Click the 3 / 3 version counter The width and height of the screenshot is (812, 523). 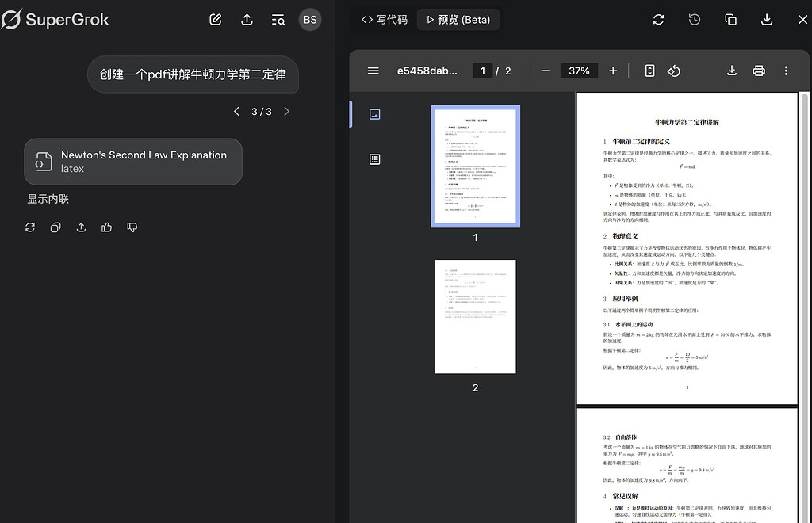pyautogui.click(x=262, y=111)
